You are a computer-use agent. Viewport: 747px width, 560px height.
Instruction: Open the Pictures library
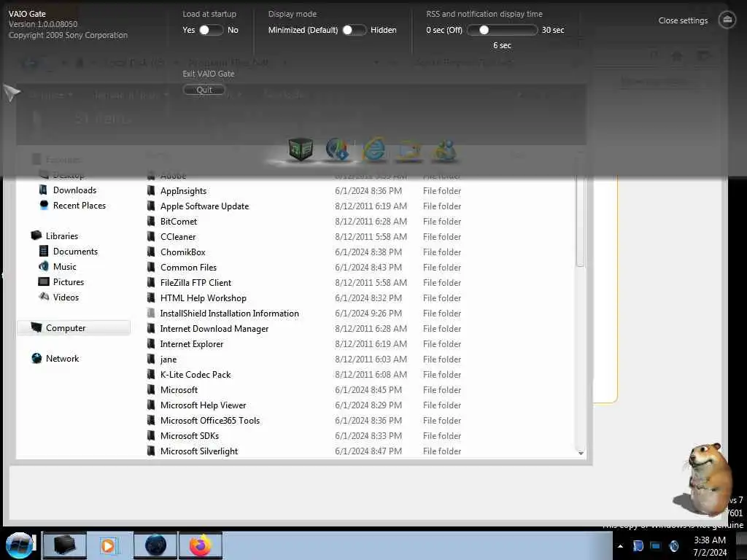pyautogui.click(x=69, y=282)
